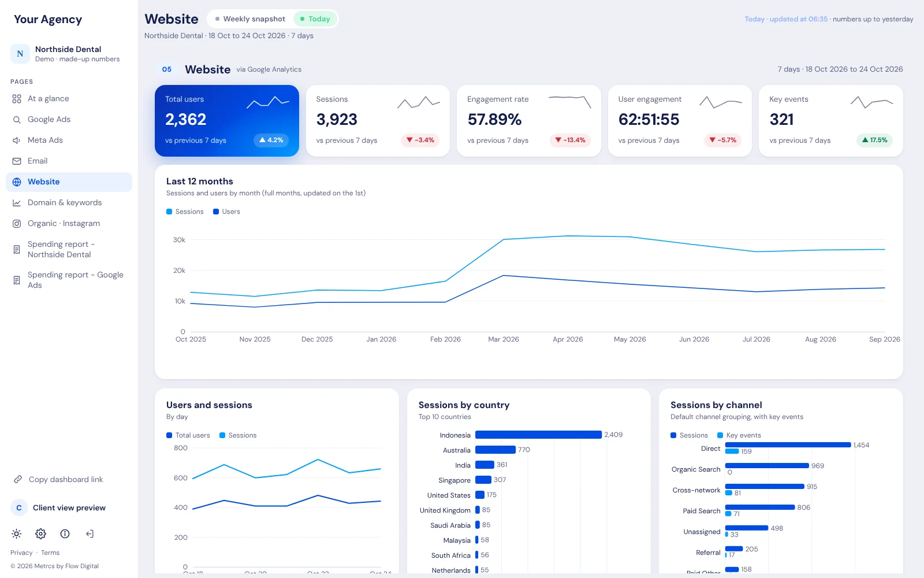The width and height of the screenshot is (924, 578).
Task: Click the At a glance grid icon
Action: pos(17,99)
